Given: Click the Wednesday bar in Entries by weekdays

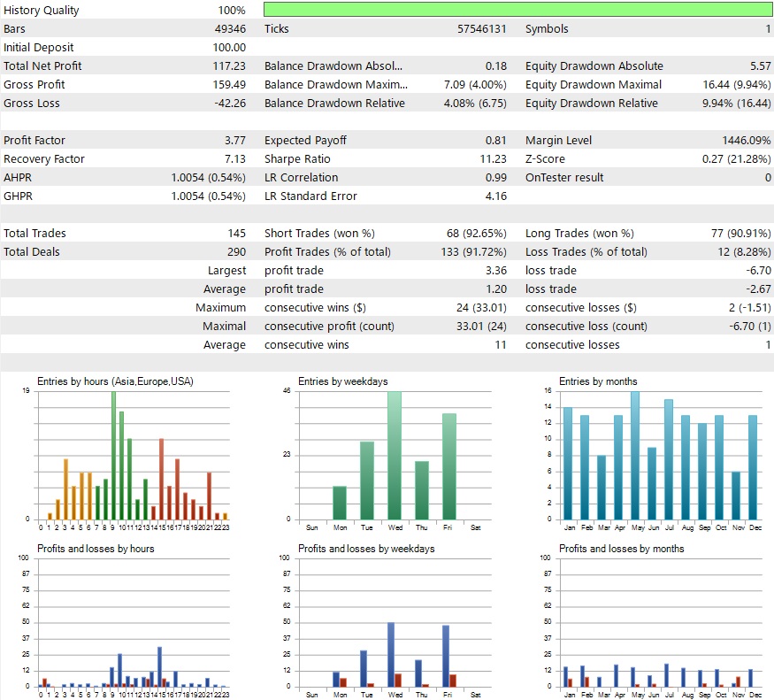Looking at the screenshot, I should pos(395,455).
